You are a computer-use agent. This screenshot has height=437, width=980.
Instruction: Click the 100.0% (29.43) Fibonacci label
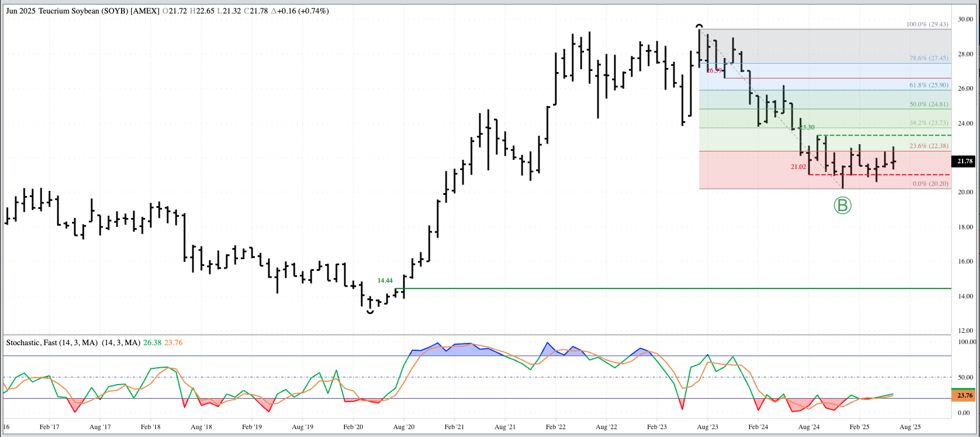pyautogui.click(x=927, y=24)
